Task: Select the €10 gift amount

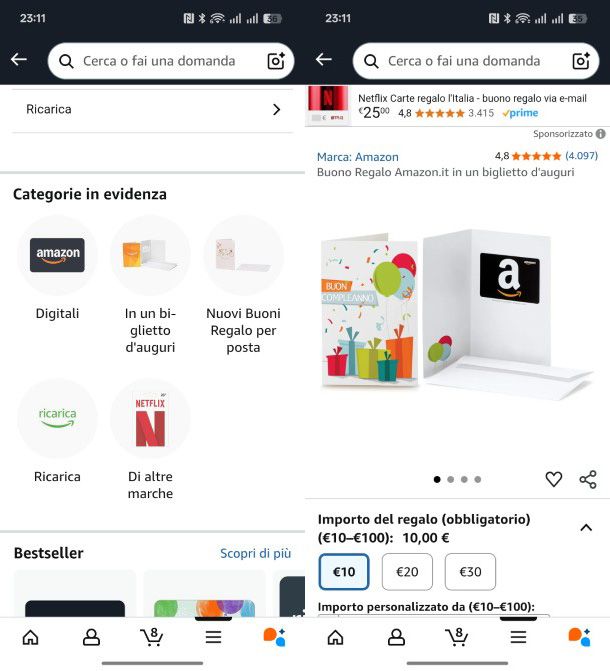Action: (x=344, y=572)
